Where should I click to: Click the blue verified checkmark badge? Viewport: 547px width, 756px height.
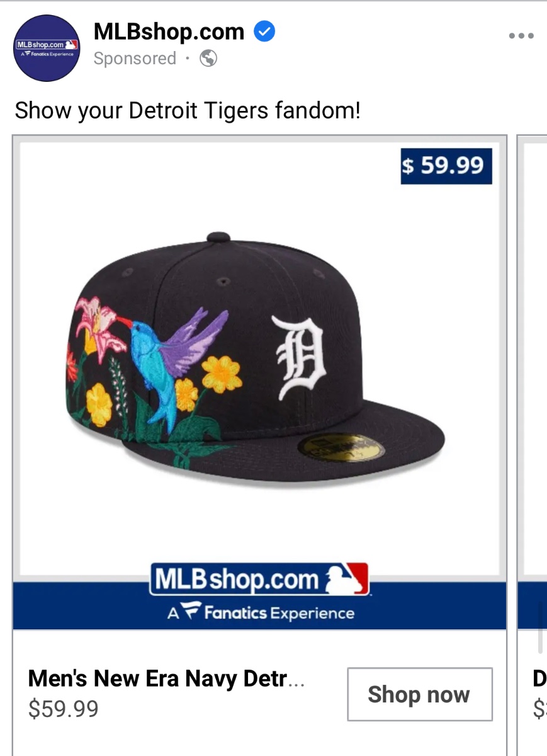point(264,31)
